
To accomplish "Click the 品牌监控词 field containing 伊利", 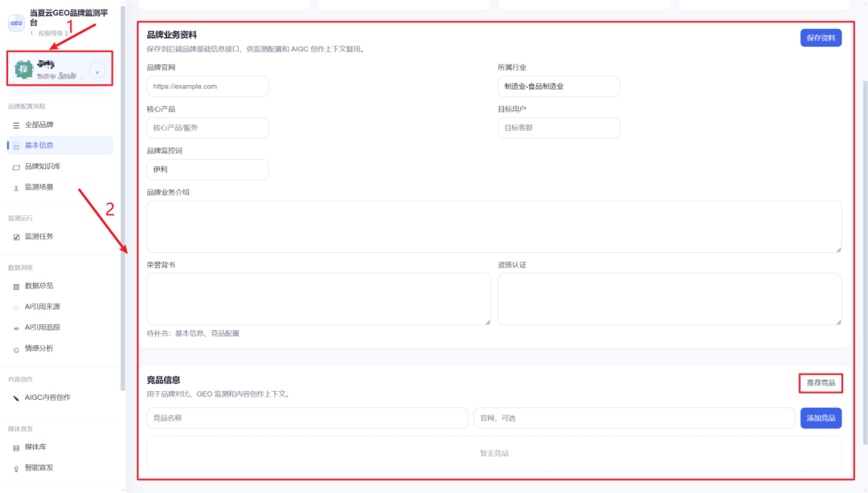I will coord(207,169).
